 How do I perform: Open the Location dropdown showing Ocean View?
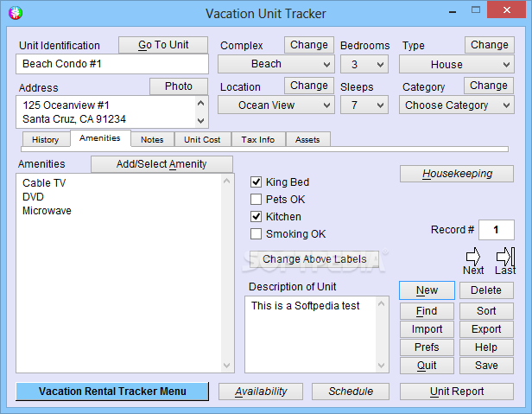(275, 105)
